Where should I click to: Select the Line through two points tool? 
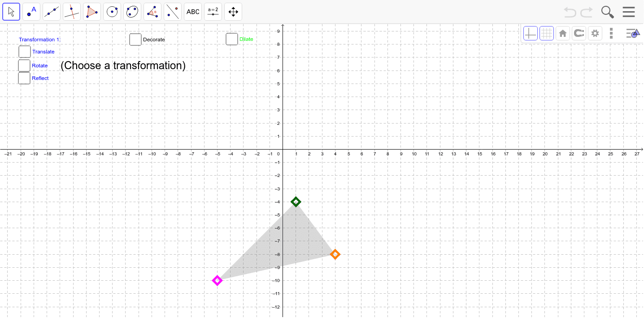tap(52, 12)
